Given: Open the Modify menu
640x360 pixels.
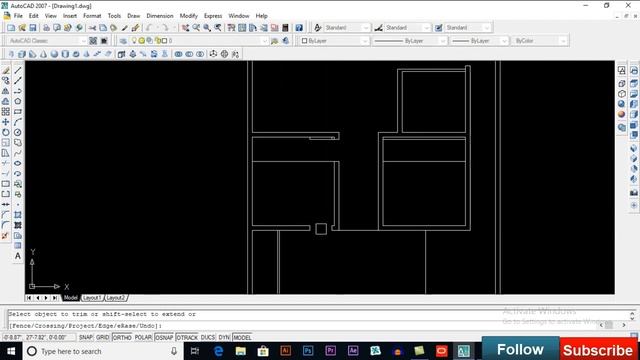Looking at the screenshot, I should pyautogui.click(x=189, y=16).
